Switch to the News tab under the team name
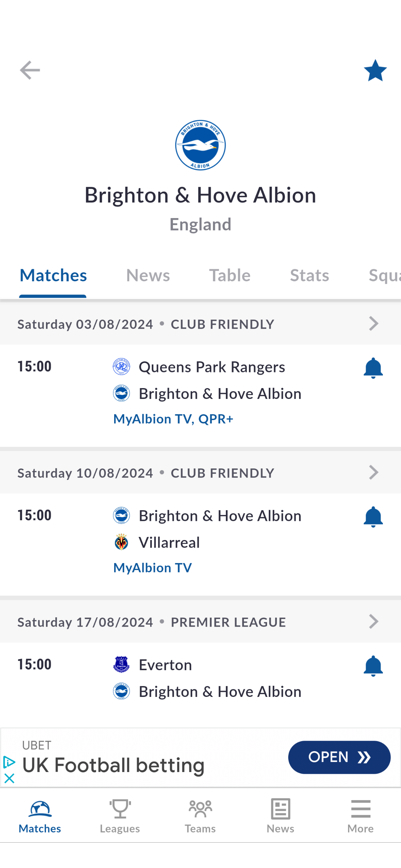Viewport: 401px width, 868px height. click(x=148, y=275)
